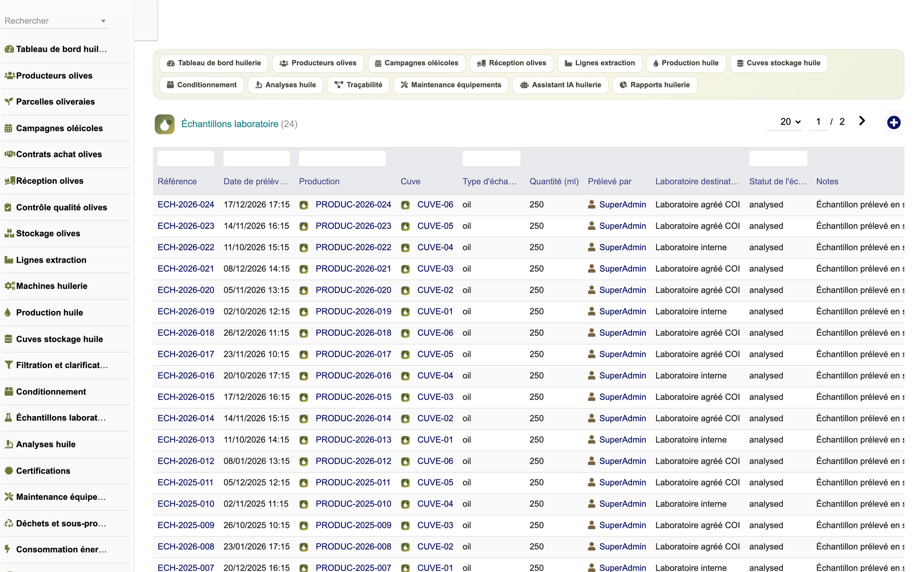Open Conditionnement top tab
The image size is (924, 572).
(x=202, y=85)
